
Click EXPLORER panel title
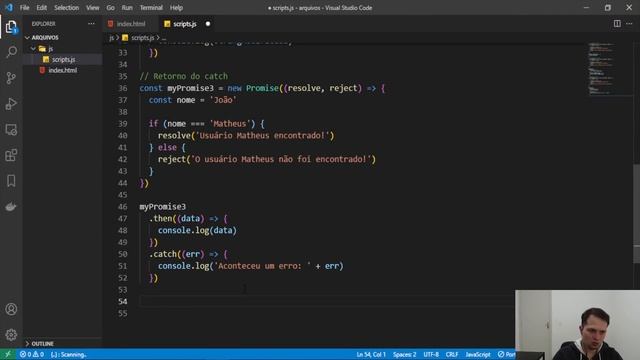click(44, 24)
